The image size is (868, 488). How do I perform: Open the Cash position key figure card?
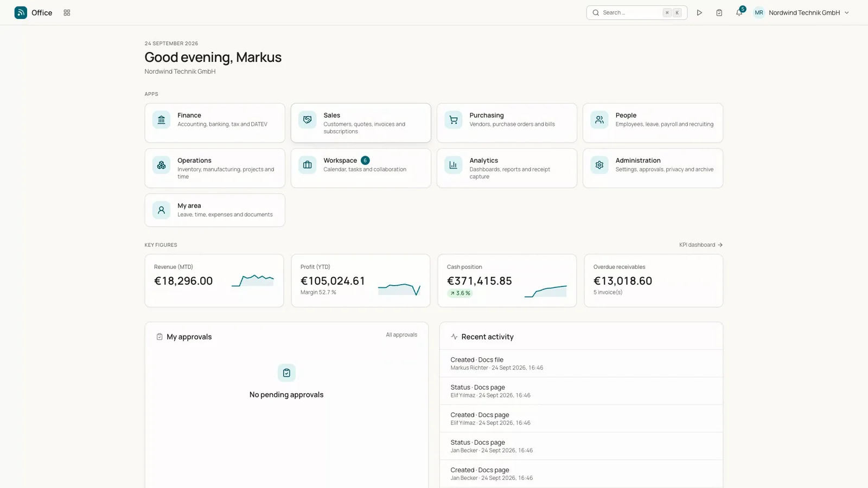point(507,281)
